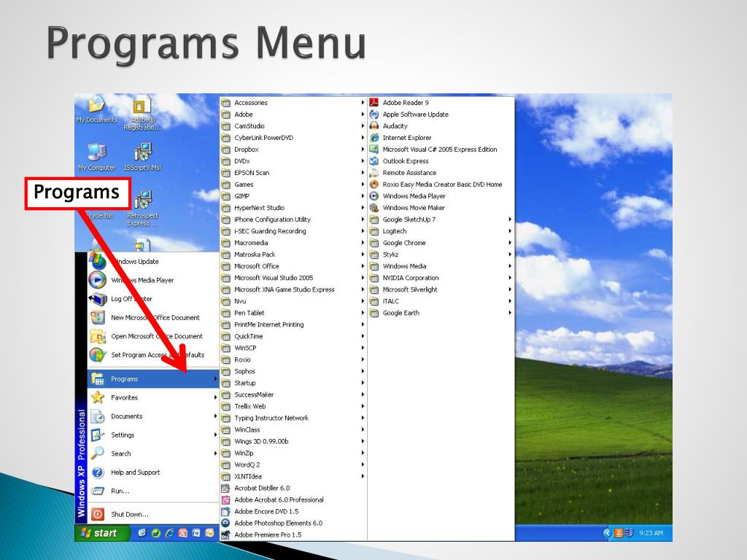Click the Shut Down... entry
This screenshot has width=747, height=560.
click(x=153, y=514)
